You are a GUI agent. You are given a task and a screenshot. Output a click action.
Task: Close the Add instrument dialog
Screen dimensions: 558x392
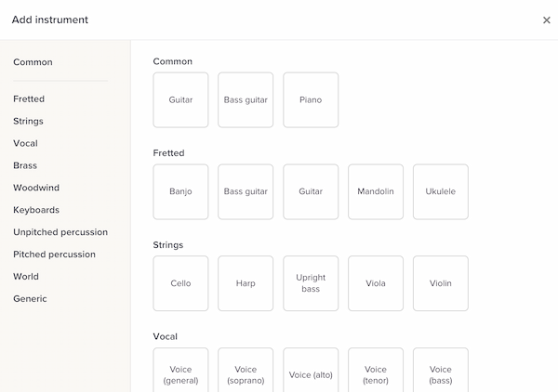point(546,20)
